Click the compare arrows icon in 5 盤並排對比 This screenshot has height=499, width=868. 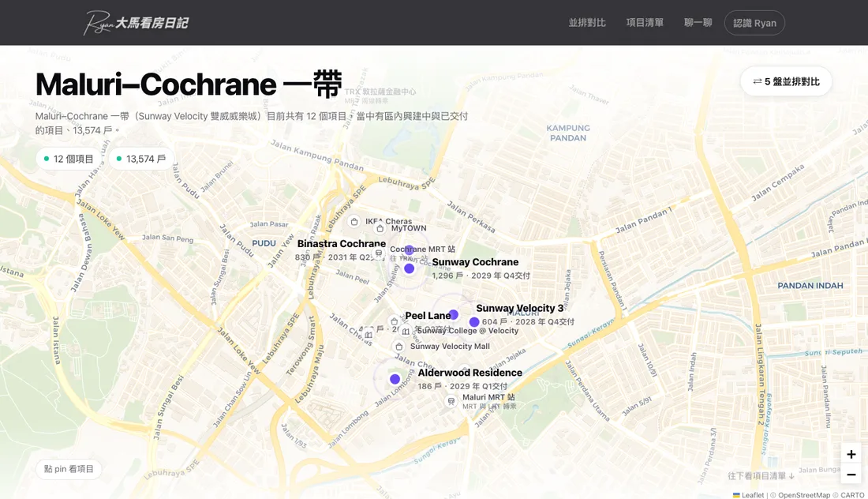coord(757,81)
